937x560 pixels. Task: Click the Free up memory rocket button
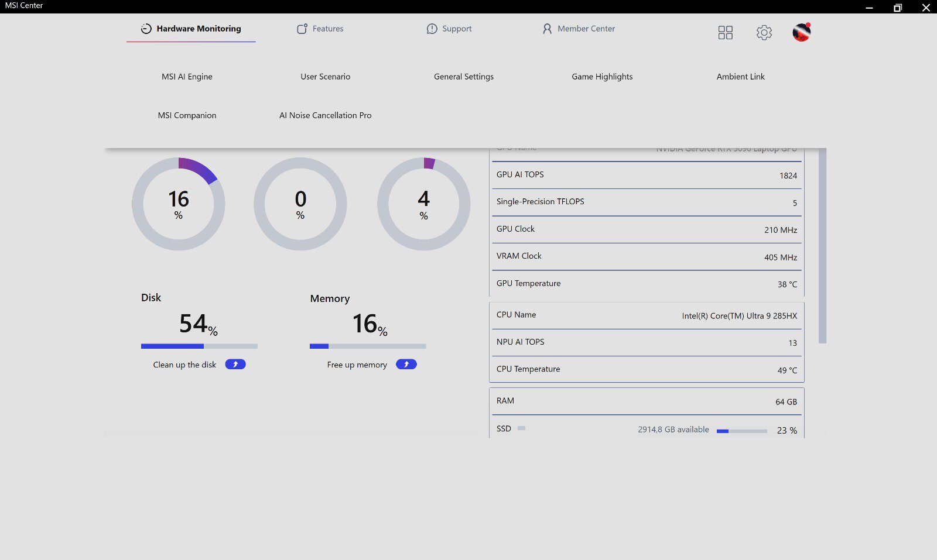[x=406, y=365]
